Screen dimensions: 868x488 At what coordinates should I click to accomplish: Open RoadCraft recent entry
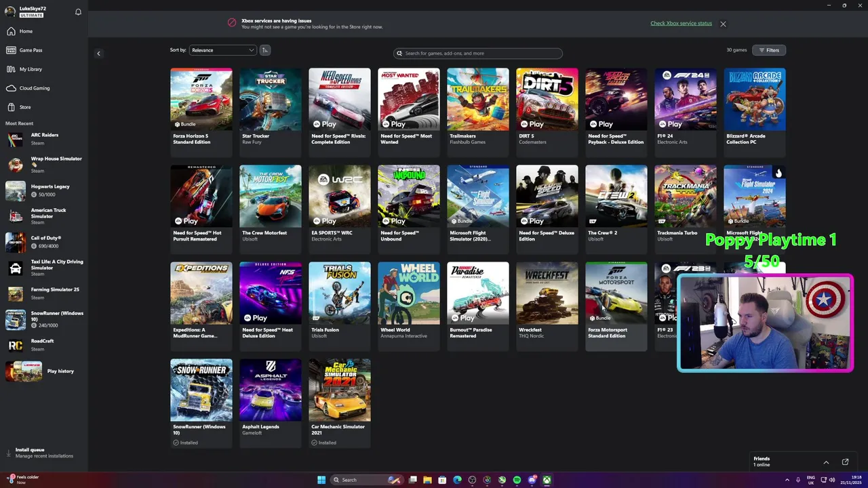[x=43, y=345]
